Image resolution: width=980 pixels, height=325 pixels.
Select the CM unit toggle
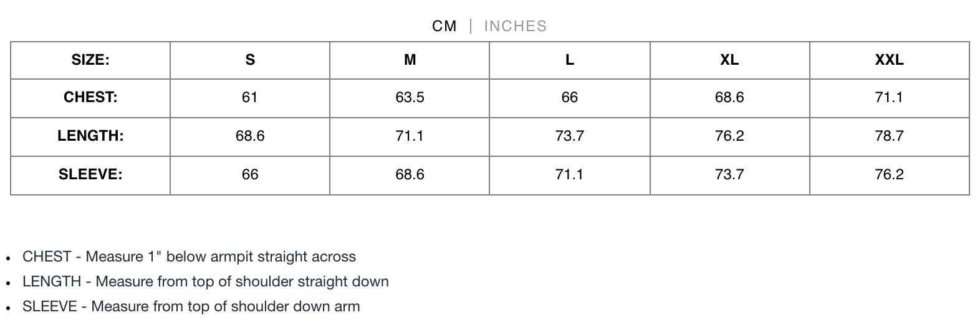pyautogui.click(x=444, y=26)
